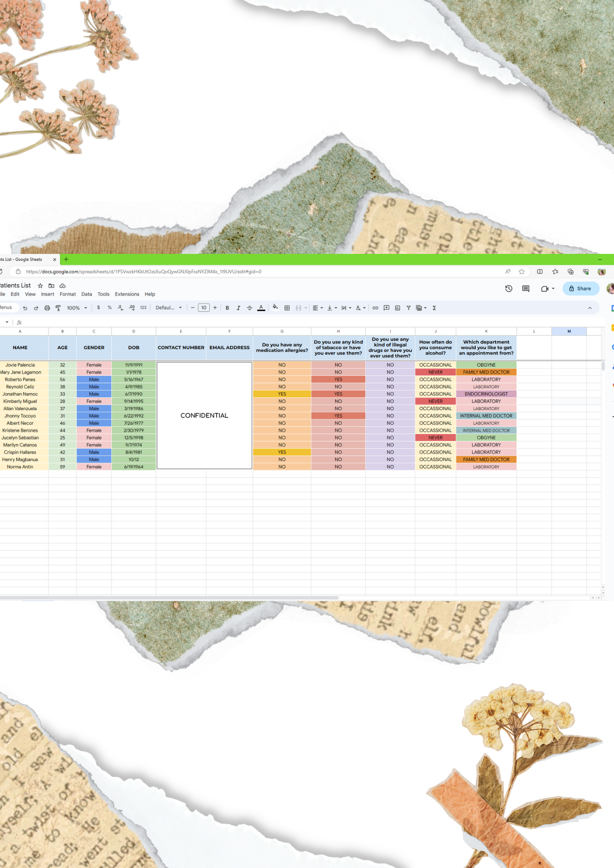Image resolution: width=614 pixels, height=868 pixels.
Task: Open the Insert menu
Action: 48,294
